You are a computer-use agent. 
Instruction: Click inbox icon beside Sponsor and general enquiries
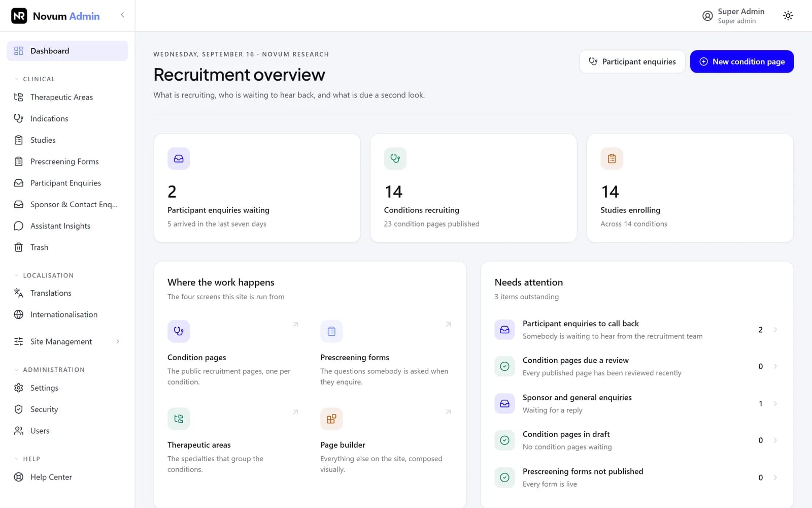pos(504,403)
